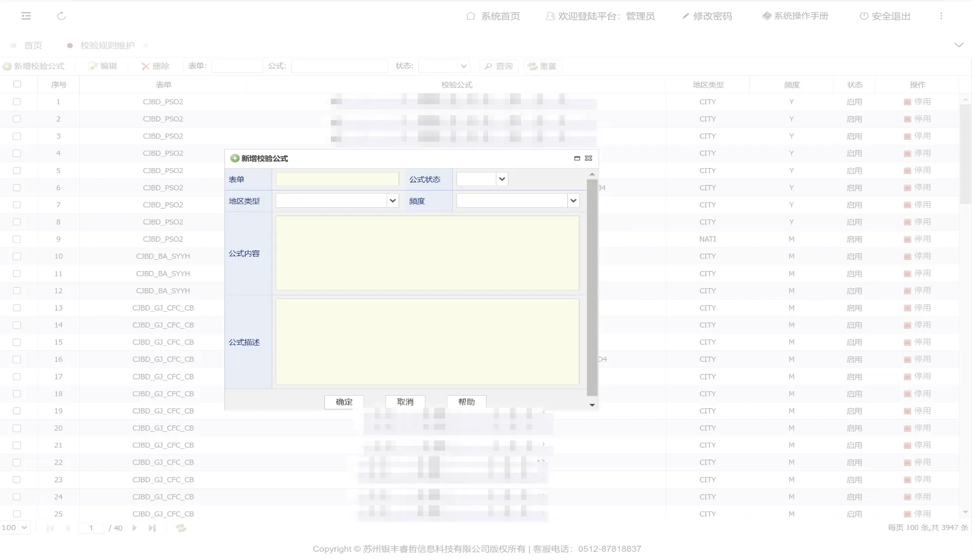Tick the checkbox for row 13
Screen dimensions: 972x560
point(17,308)
